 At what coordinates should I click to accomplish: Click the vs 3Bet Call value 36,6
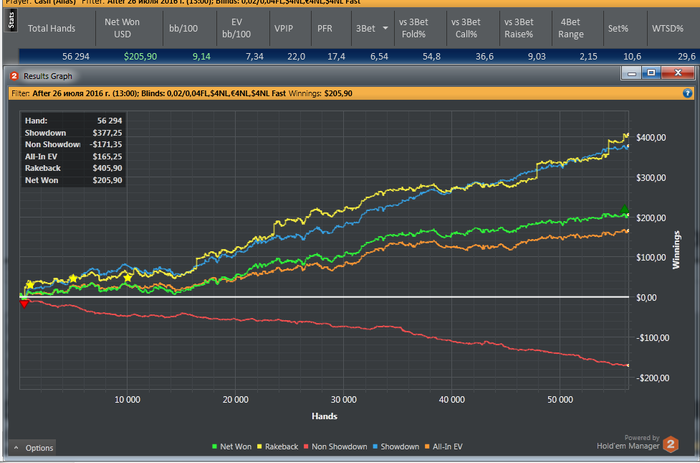pyautogui.click(x=484, y=57)
